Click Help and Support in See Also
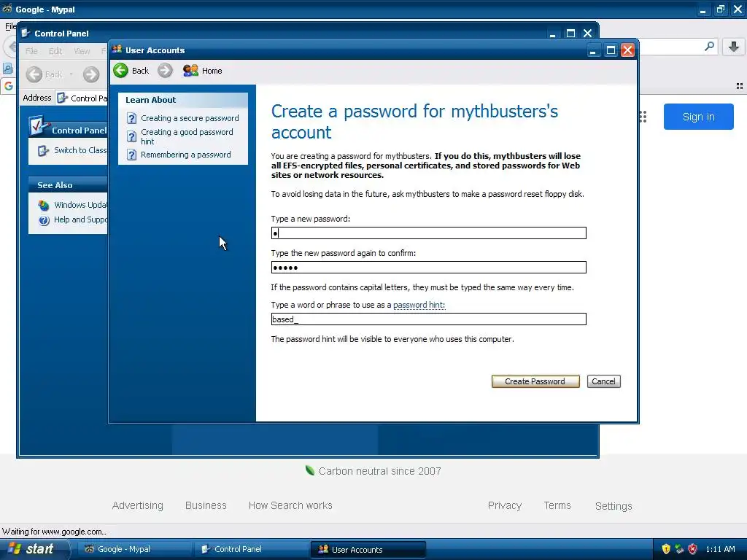The height and width of the screenshot is (560, 747). (80, 220)
